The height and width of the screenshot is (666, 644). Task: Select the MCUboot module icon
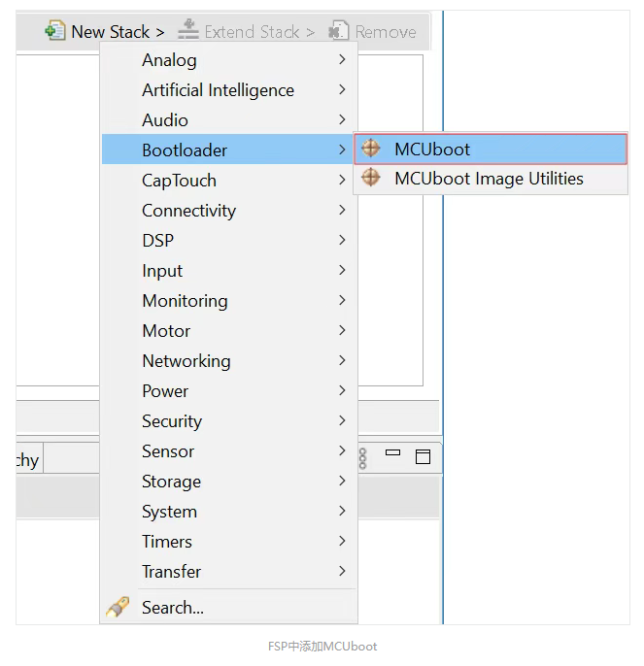(371, 149)
